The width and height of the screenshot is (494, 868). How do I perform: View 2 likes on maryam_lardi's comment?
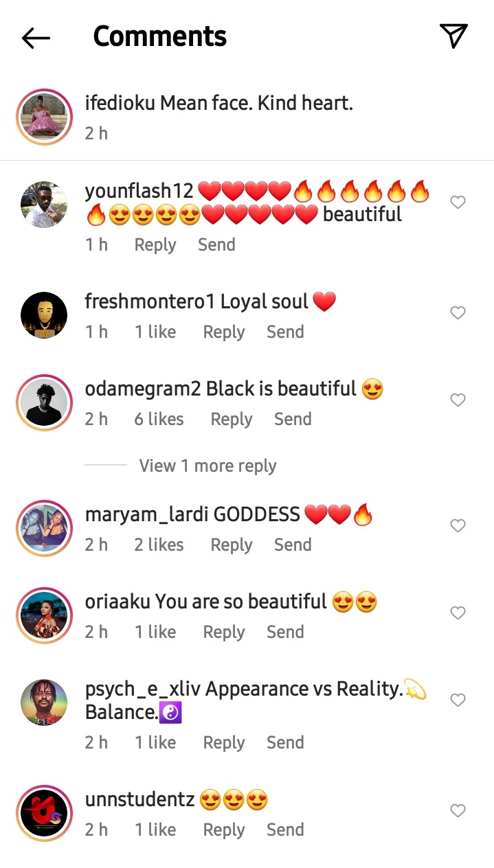159,545
